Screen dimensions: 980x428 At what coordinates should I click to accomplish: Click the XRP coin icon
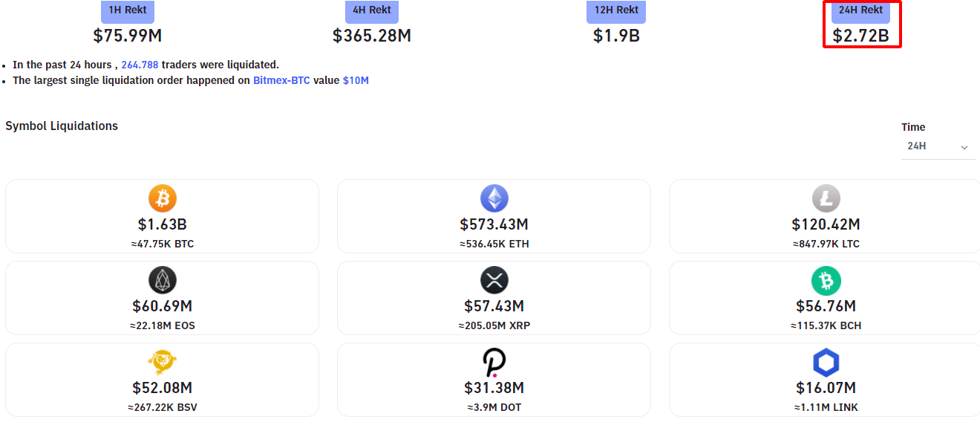[x=494, y=280]
